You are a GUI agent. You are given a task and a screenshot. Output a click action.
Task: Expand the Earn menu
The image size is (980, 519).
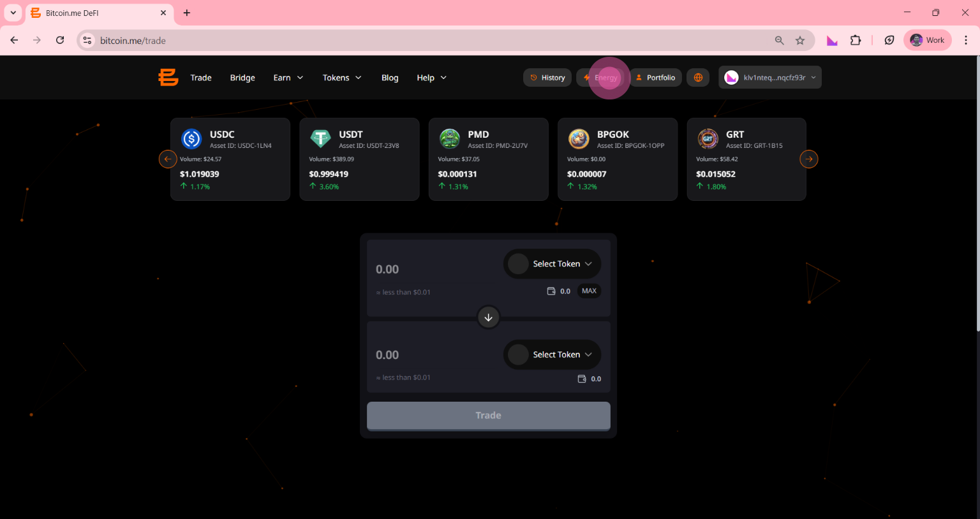click(x=288, y=78)
